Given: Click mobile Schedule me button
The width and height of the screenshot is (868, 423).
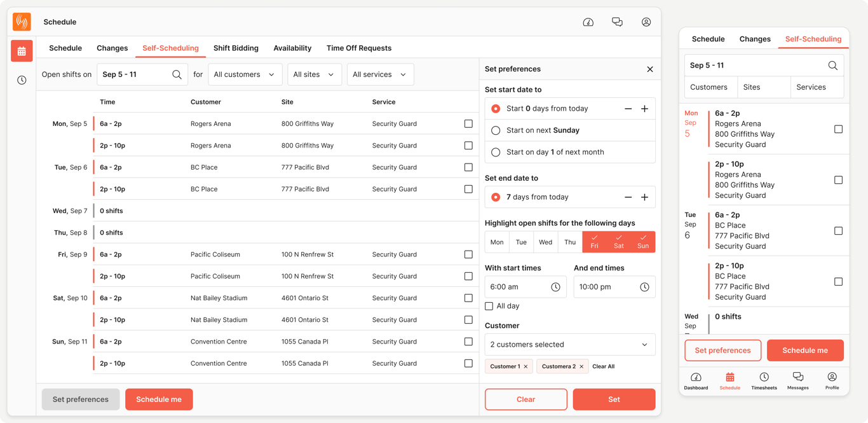Looking at the screenshot, I should pyautogui.click(x=805, y=350).
